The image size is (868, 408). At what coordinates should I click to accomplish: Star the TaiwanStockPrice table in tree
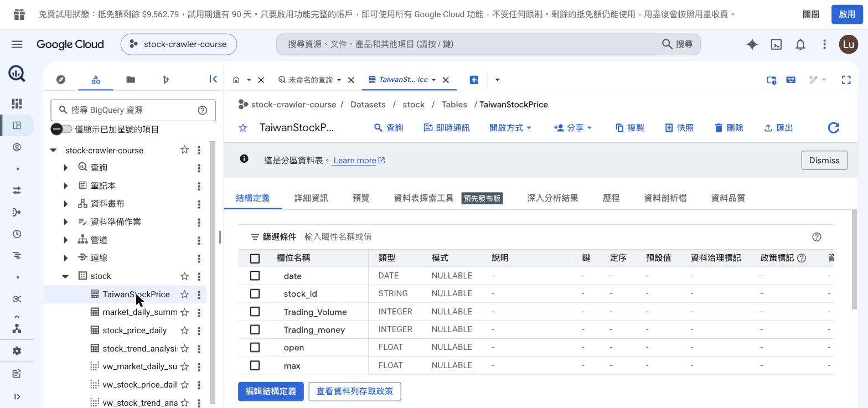[184, 295]
